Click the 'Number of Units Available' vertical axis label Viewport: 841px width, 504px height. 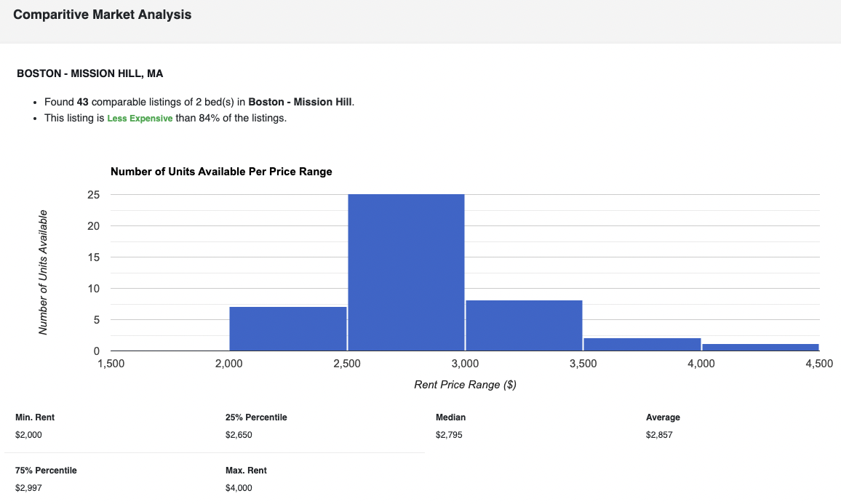point(43,272)
